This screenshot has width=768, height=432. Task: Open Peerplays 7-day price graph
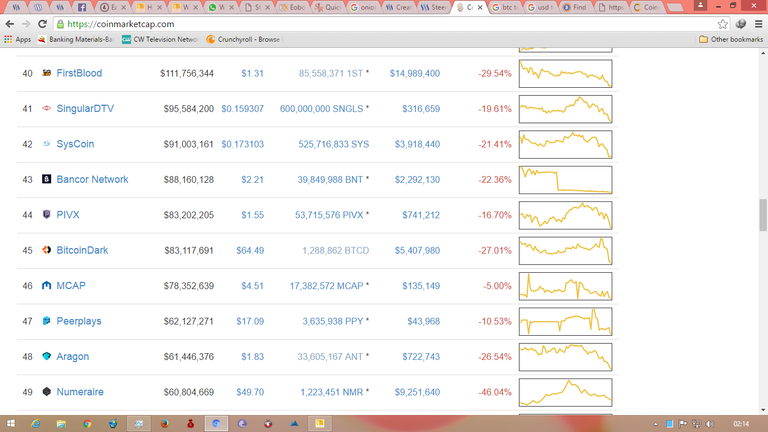point(565,321)
